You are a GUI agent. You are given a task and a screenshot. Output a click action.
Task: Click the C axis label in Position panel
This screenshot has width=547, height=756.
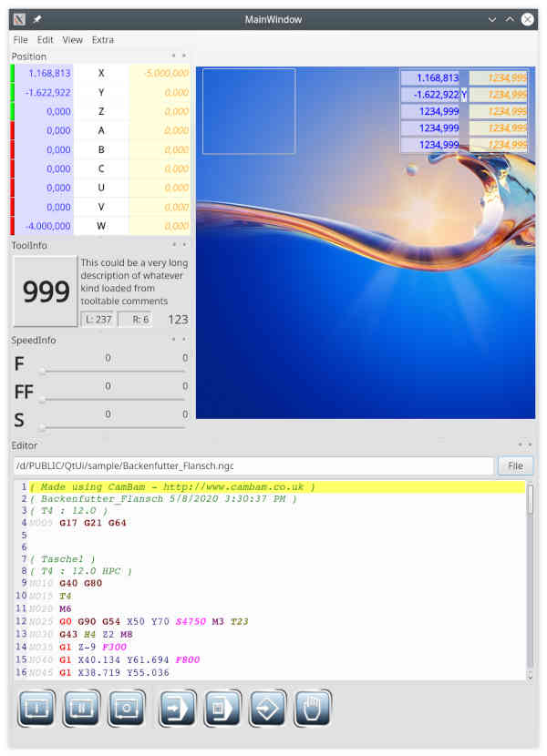[101, 169]
